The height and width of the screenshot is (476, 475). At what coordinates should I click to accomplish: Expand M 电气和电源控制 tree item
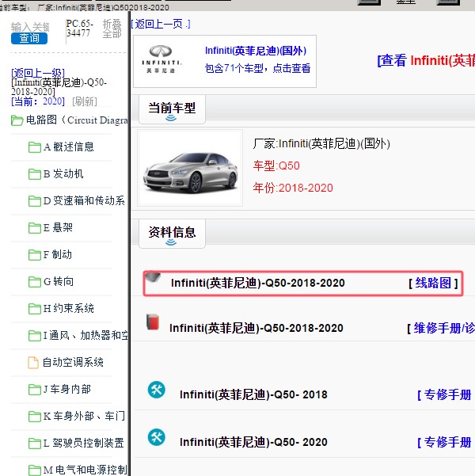click(85, 470)
